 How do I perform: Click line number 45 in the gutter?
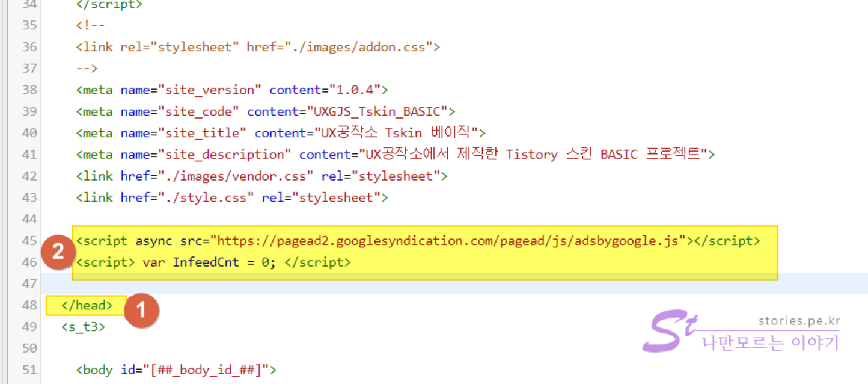pyautogui.click(x=29, y=241)
